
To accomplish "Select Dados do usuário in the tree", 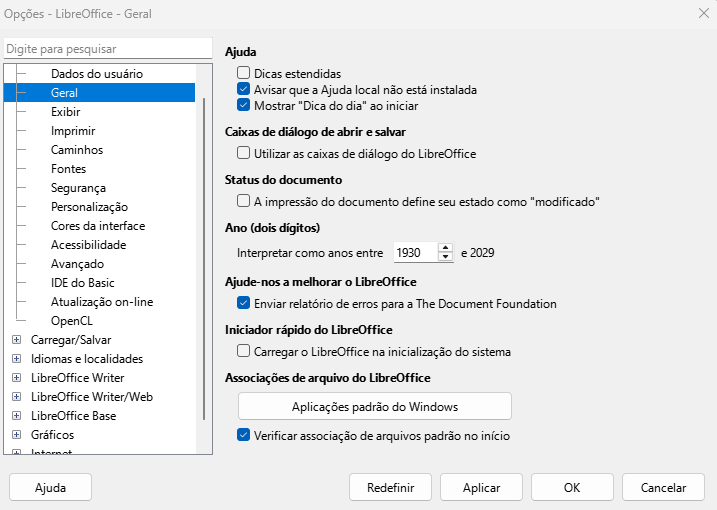I will [97, 74].
